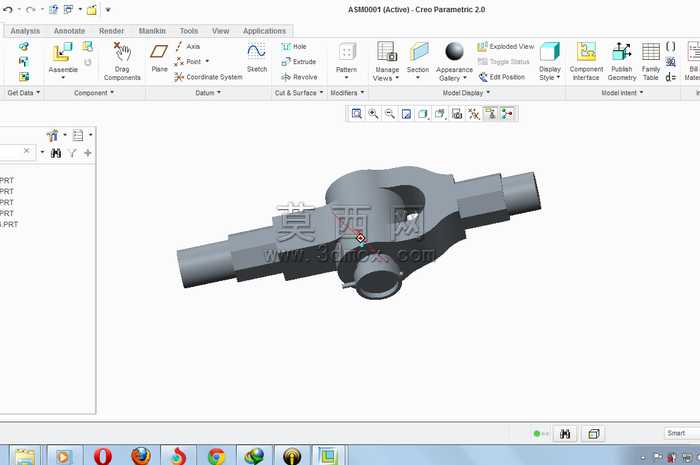Open the Point type dropdown arrow
This screenshot has width=700, height=465.
pyautogui.click(x=207, y=62)
